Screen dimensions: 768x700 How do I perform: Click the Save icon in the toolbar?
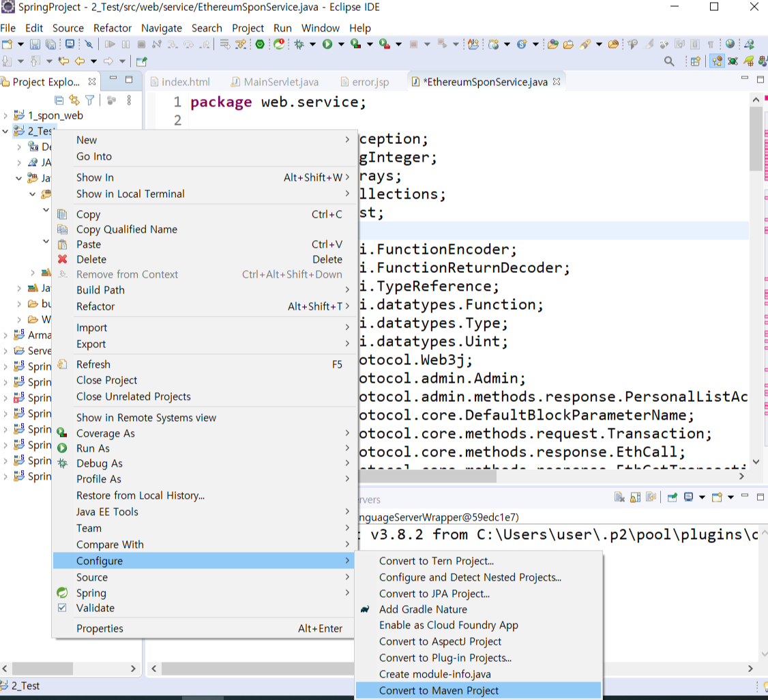(x=35, y=44)
